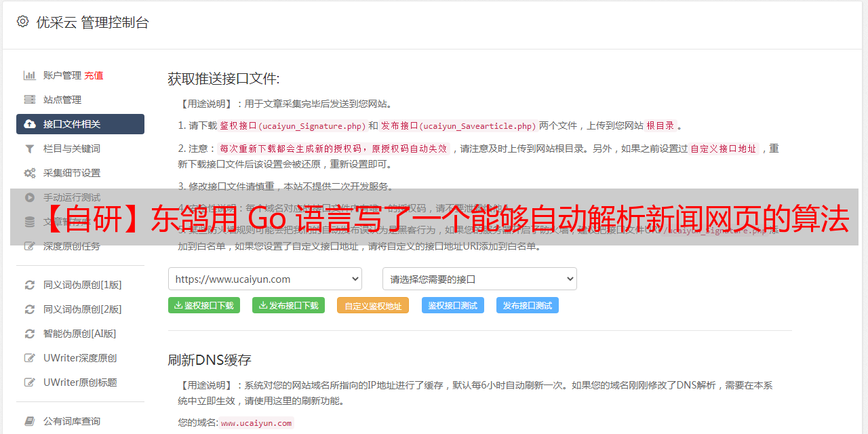The width and height of the screenshot is (868, 434).
Task: Click the edit icon for 深度原创任务
Action: click(x=30, y=246)
